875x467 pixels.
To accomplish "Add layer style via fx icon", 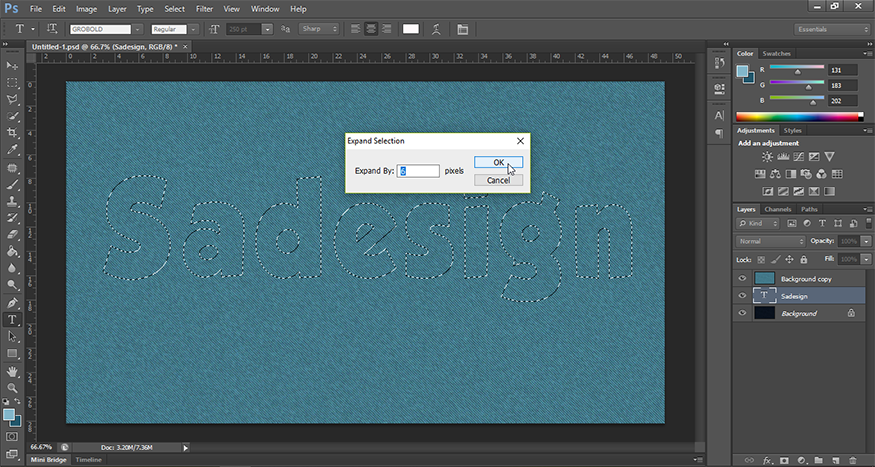I will point(767,460).
